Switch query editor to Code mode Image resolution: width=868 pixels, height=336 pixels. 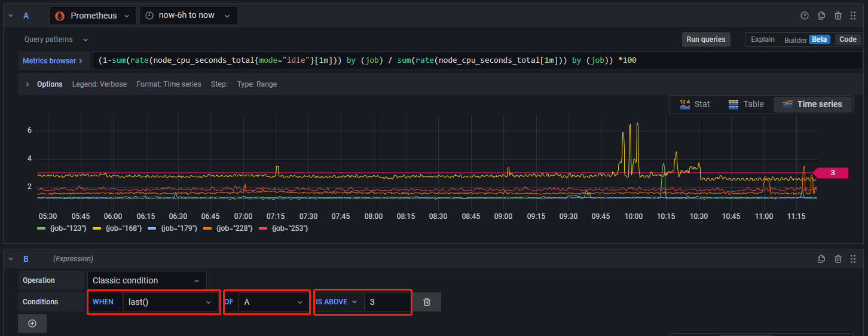(x=848, y=39)
